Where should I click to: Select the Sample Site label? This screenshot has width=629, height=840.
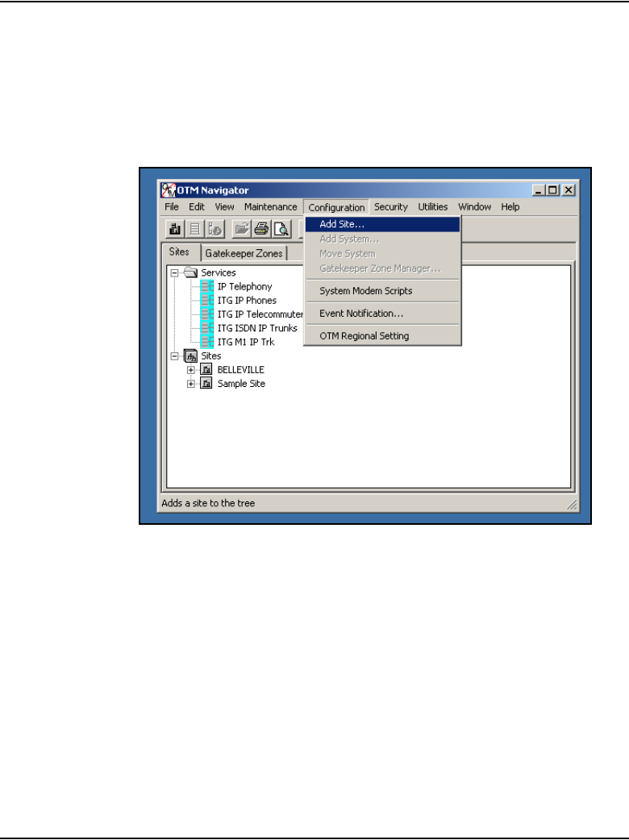[x=241, y=384]
